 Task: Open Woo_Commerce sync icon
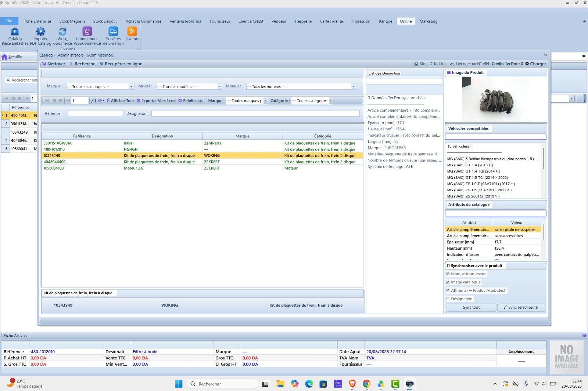(62, 36)
